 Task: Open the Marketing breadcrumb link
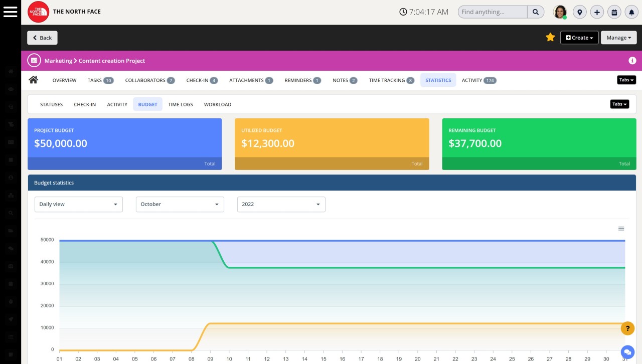click(x=58, y=60)
